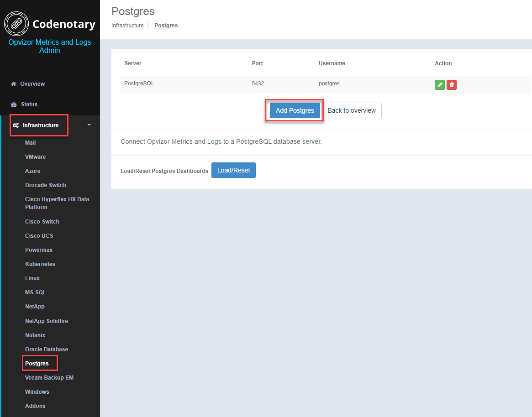Open Veeam Backup EM settings
532x417 pixels.
[49, 378]
